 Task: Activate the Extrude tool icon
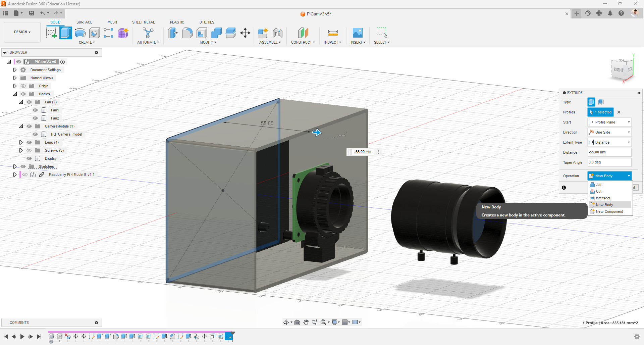pyautogui.click(x=66, y=33)
